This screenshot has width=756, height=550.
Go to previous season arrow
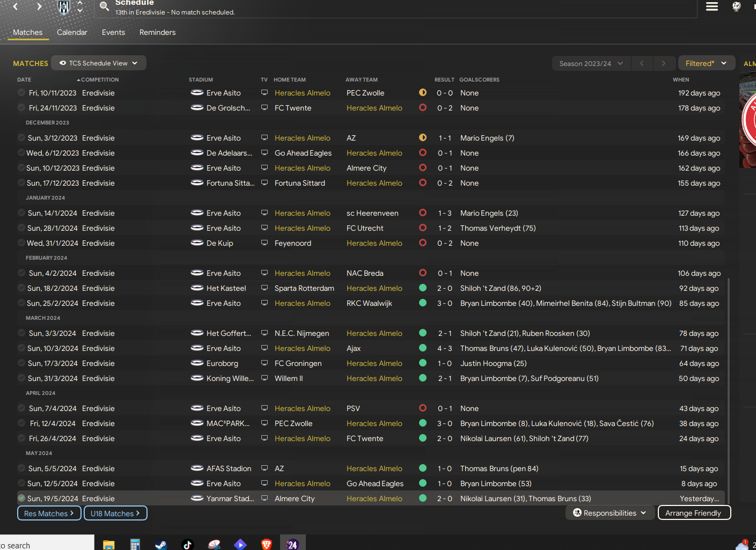tap(642, 63)
